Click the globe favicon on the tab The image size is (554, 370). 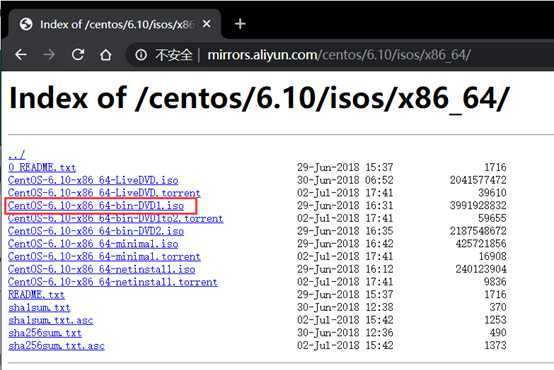click(26, 24)
